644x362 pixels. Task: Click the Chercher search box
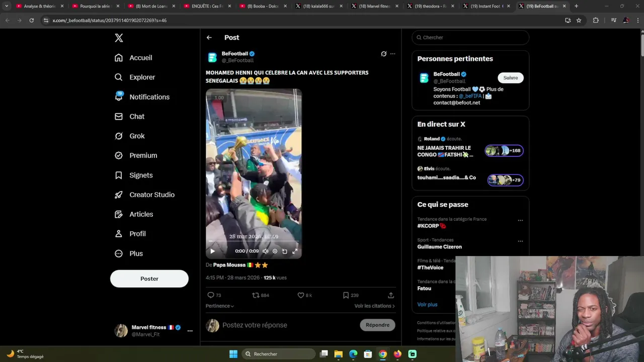pos(470,38)
